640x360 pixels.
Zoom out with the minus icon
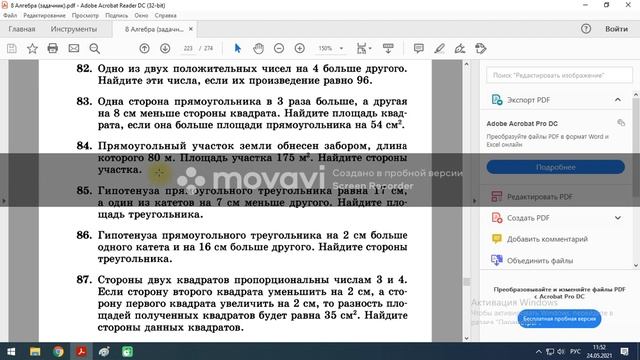point(279,49)
